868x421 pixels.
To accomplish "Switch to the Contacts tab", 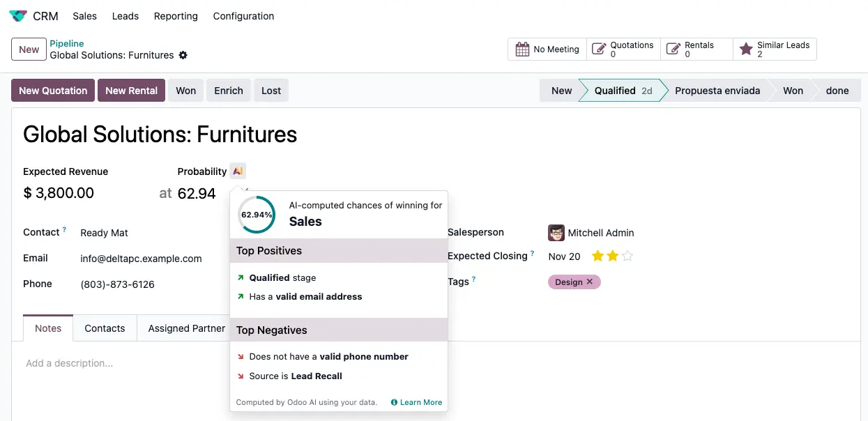I will click(x=105, y=328).
